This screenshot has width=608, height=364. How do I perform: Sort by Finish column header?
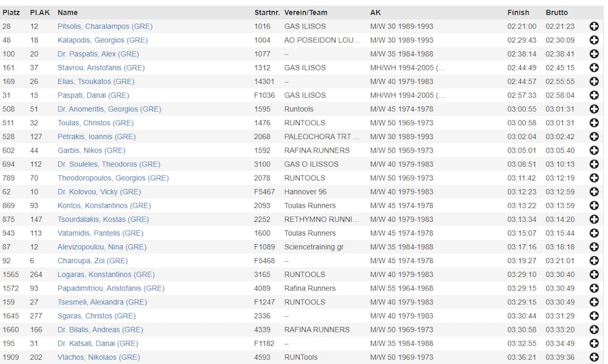518,12
